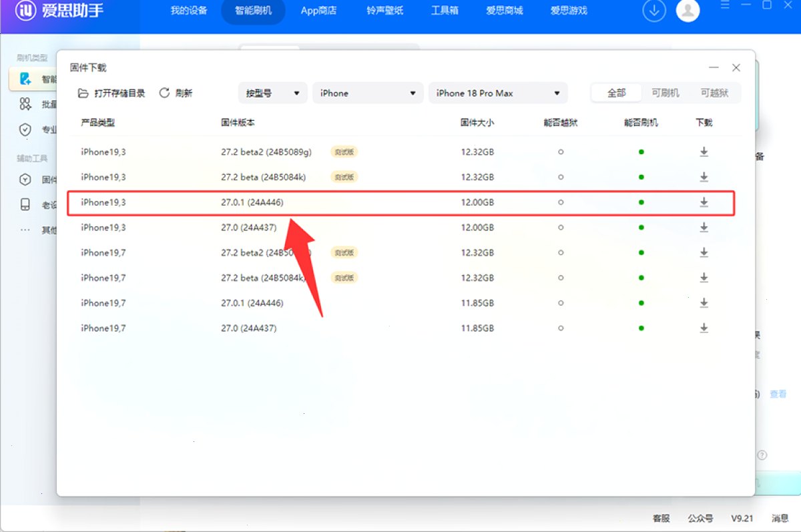Click the help question mark icon at right edge
The image size is (801, 532).
[762, 455]
